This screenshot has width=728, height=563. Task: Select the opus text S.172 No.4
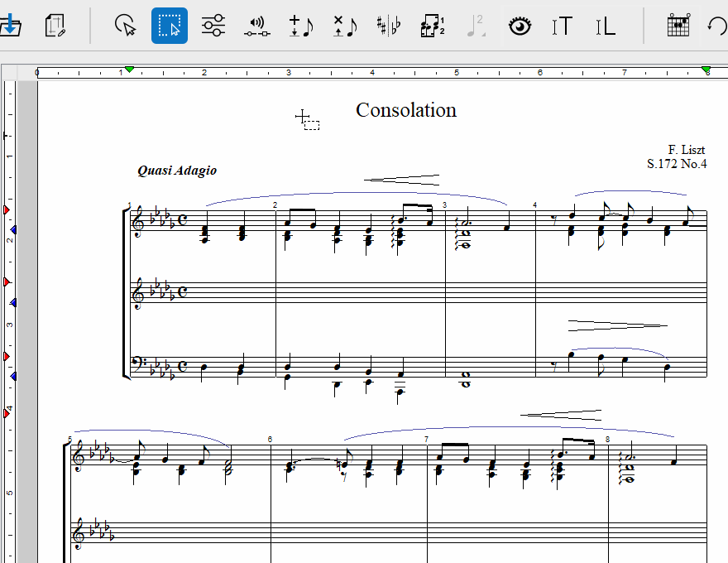click(x=677, y=164)
